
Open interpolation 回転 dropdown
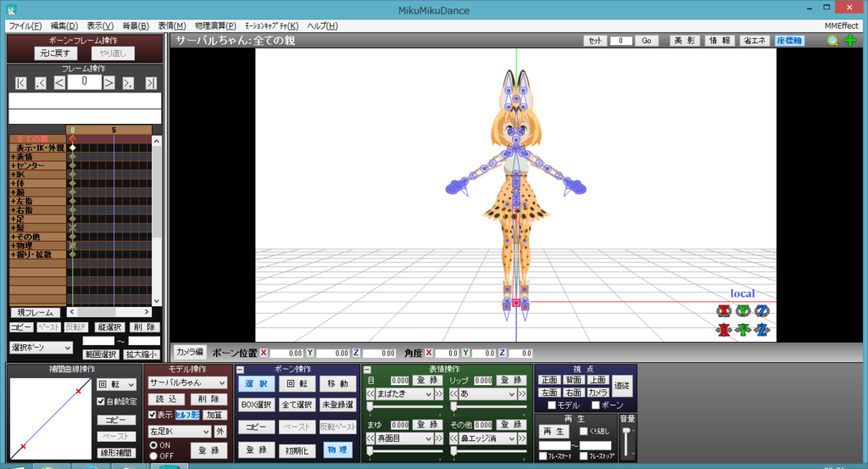click(x=117, y=384)
